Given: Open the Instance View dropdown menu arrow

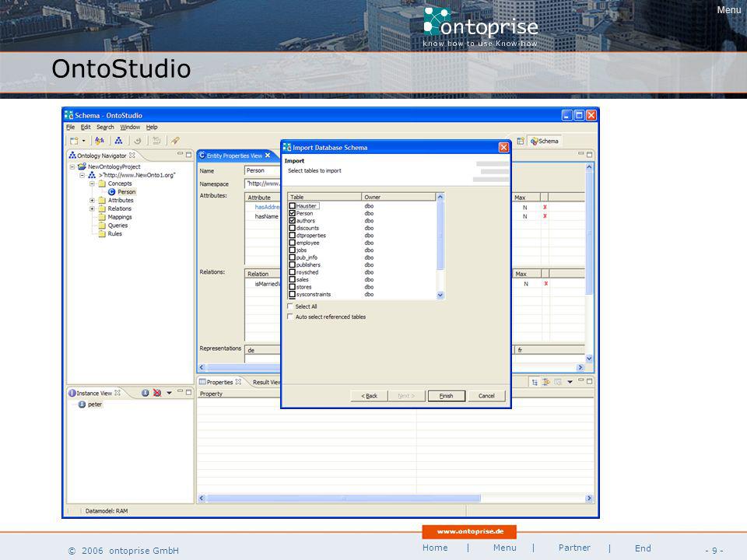Looking at the screenshot, I should (169, 393).
